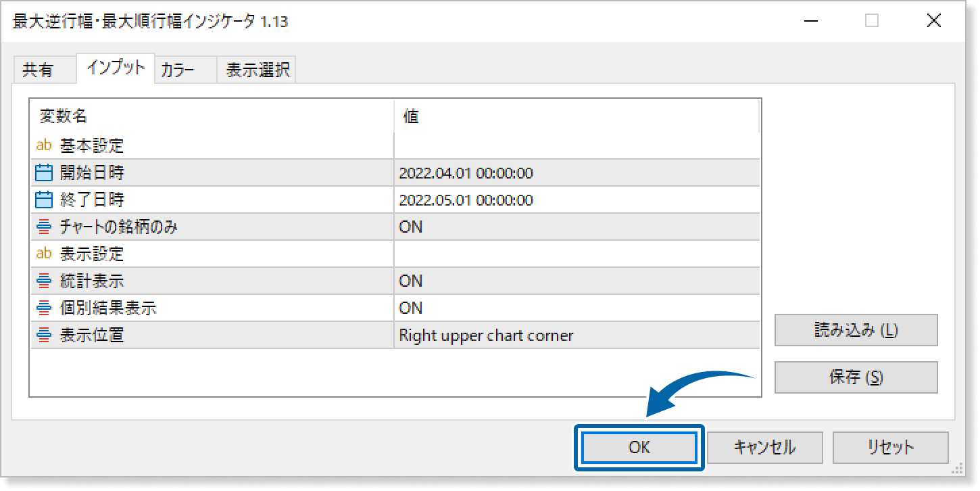Click the ab icon beside 基本設定

tap(44, 145)
